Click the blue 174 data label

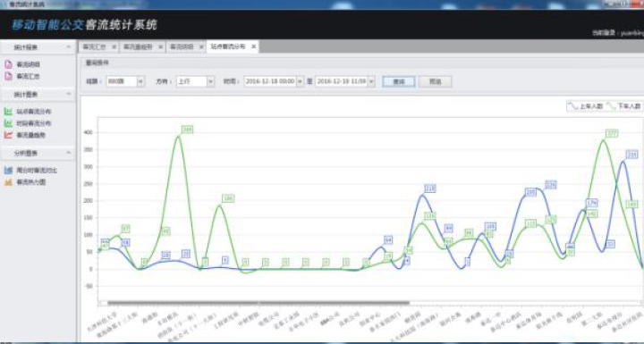[591, 203]
